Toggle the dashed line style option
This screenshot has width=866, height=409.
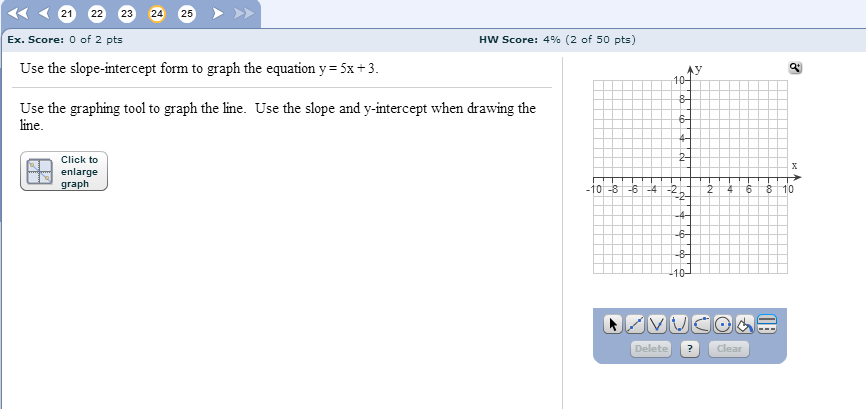click(767, 329)
